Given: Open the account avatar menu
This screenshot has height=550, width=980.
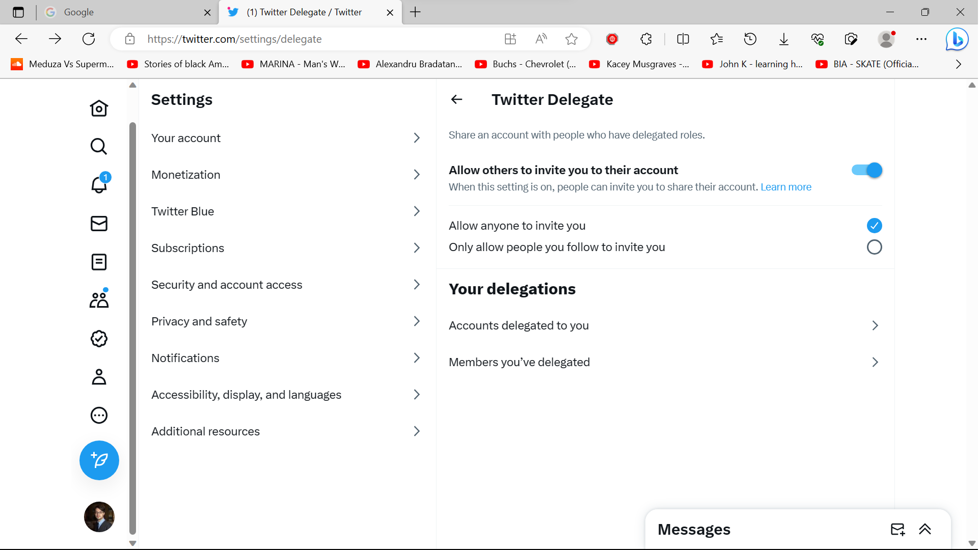Looking at the screenshot, I should pos(99,517).
